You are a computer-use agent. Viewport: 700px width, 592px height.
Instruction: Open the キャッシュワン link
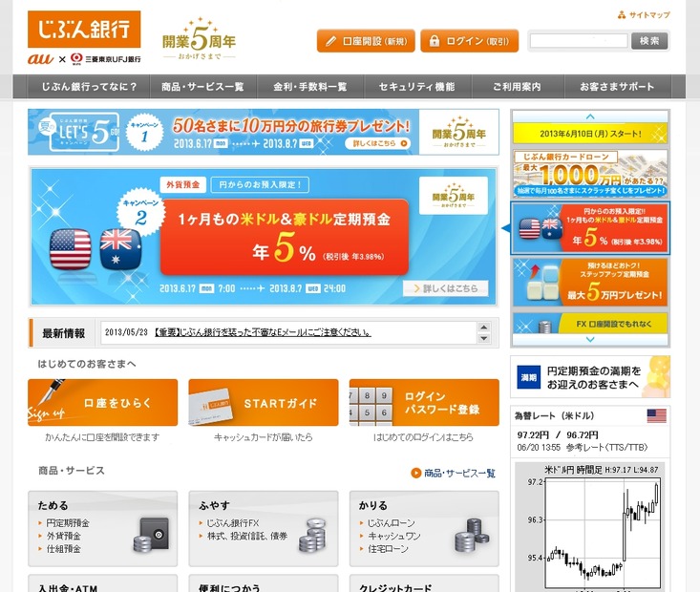pyautogui.click(x=393, y=536)
